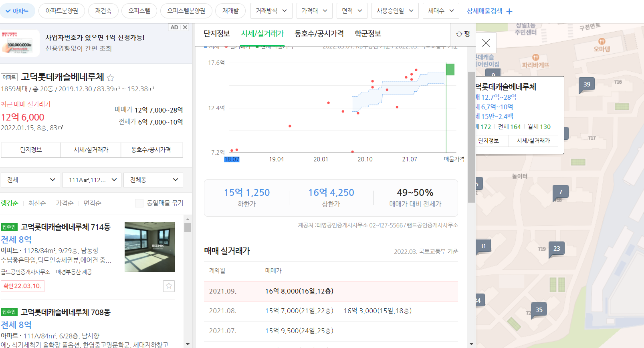Click the green 매물가격 bar in chart
Screen dimensions: 644x348
pyautogui.click(x=450, y=69)
